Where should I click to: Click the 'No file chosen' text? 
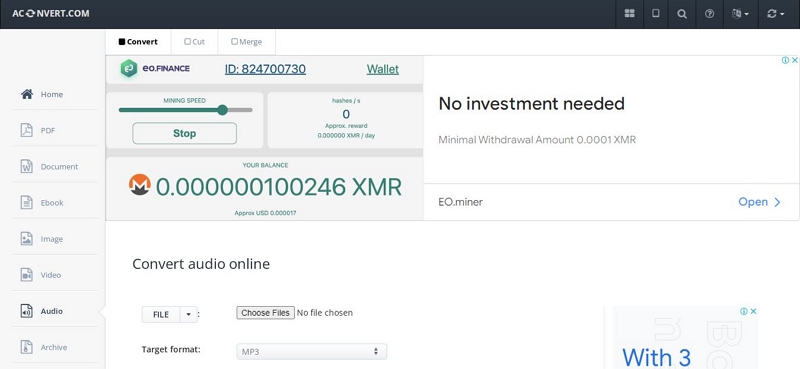[x=324, y=313]
